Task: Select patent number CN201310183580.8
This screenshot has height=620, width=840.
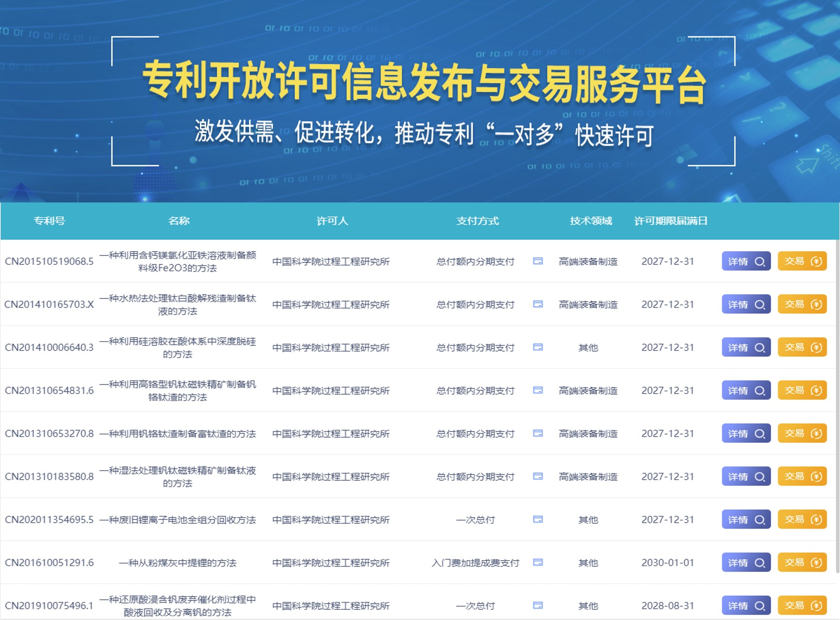Action: tap(49, 476)
